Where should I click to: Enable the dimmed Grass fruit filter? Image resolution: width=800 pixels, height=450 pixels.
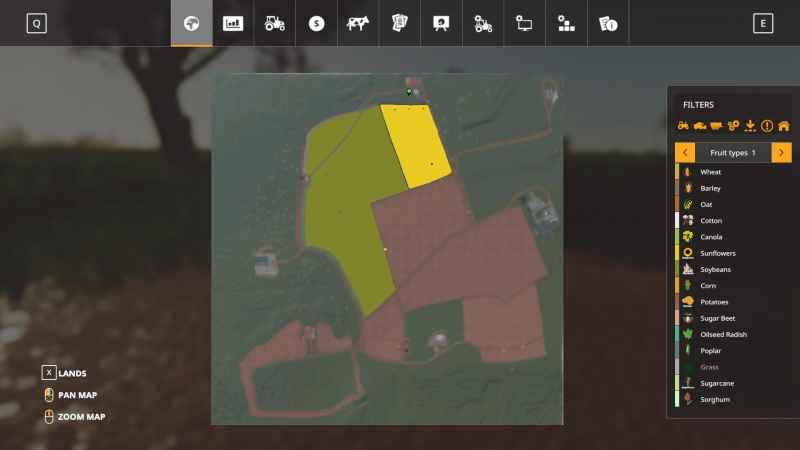coord(733,367)
